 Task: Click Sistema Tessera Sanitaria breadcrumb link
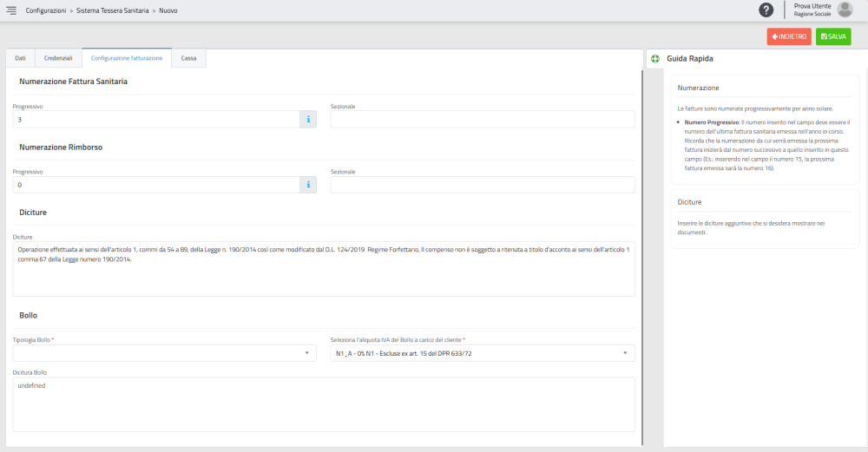[x=112, y=10]
